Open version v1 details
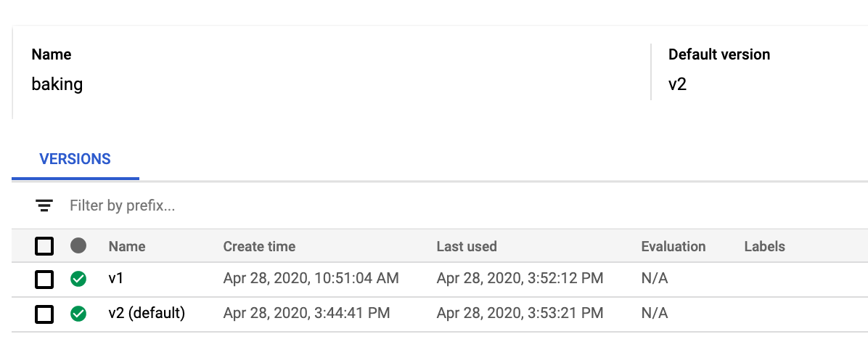This screenshot has height=350, width=868. [x=115, y=278]
